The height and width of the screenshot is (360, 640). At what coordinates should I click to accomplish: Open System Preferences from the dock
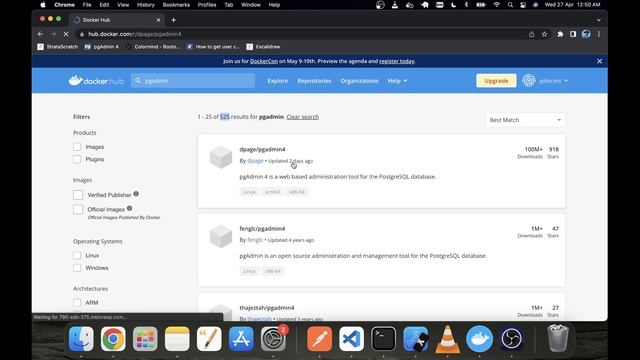pyautogui.click(x=273, y=339)
